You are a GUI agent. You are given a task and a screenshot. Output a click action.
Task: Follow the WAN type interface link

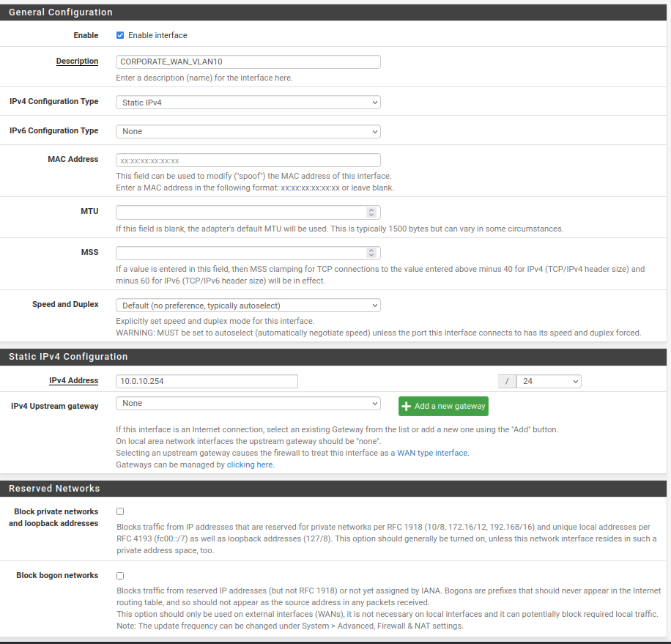click(x=432, y=453)
